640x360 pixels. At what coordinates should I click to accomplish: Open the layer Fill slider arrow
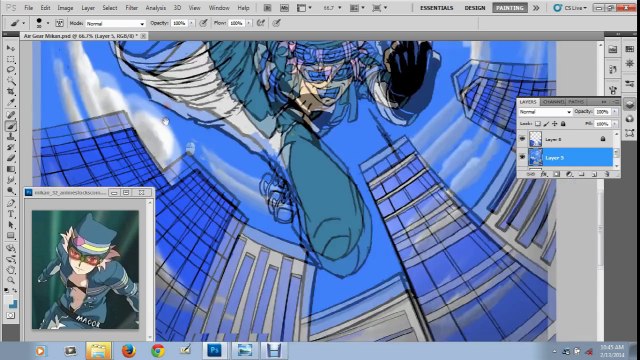(x=615, y=124)
